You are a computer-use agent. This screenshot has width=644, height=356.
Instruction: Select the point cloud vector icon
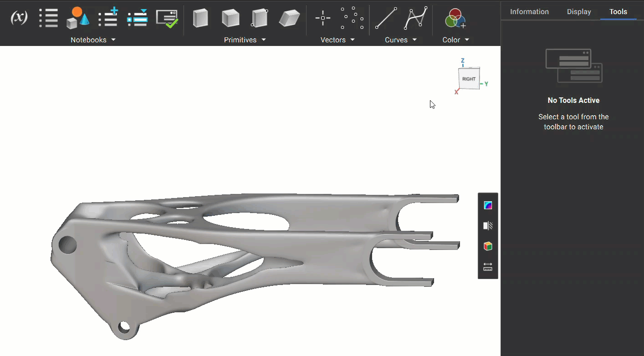pyautogui.click(x=353, y=18)
